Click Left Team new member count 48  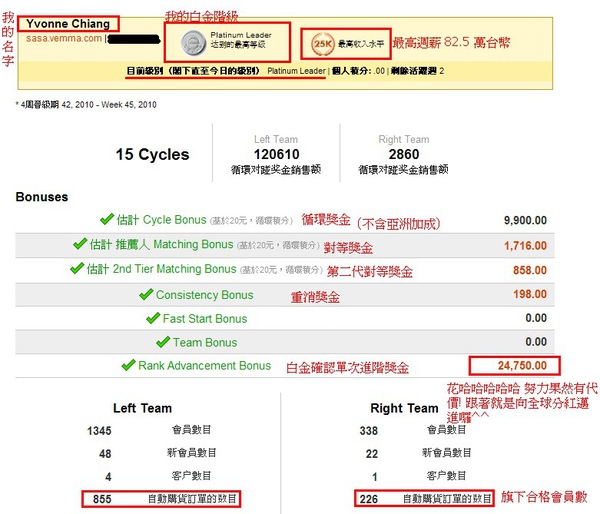pyautogui.click(x=105, y=454)
